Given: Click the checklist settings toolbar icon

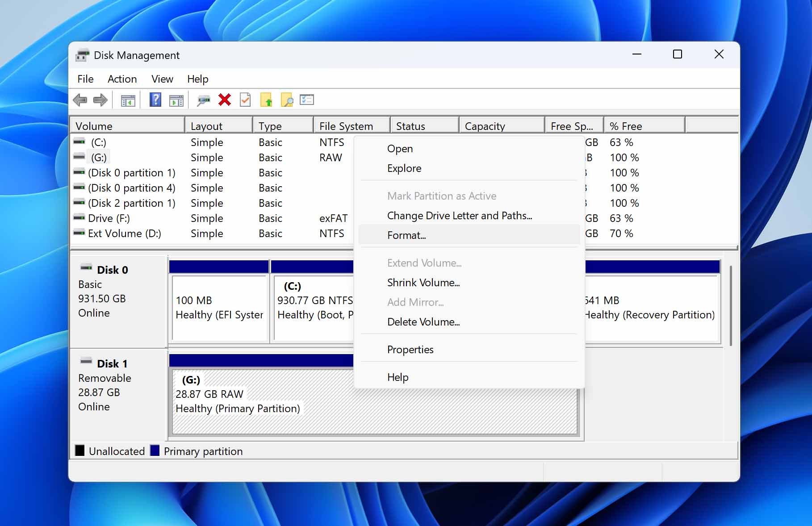Looking at the screenshot, I should pyautogui.click(x=307, y=100).
